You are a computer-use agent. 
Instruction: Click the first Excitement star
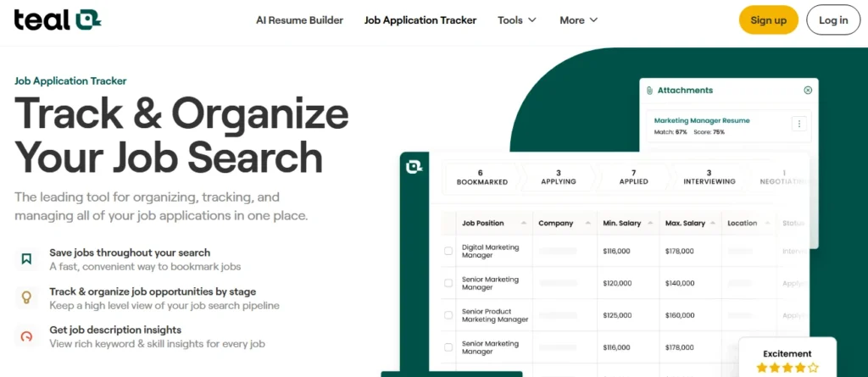(x=762, y=367)
